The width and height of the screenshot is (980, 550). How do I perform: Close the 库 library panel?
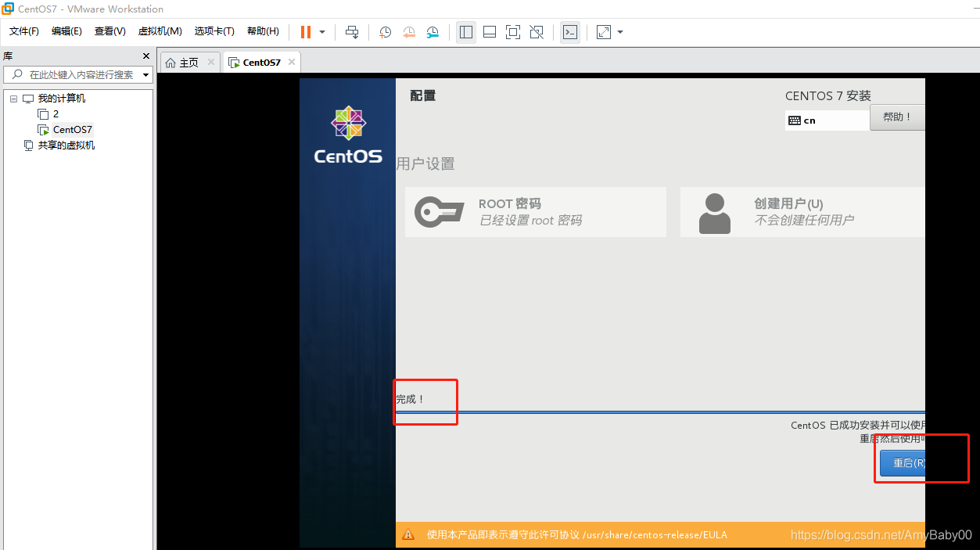146,56
